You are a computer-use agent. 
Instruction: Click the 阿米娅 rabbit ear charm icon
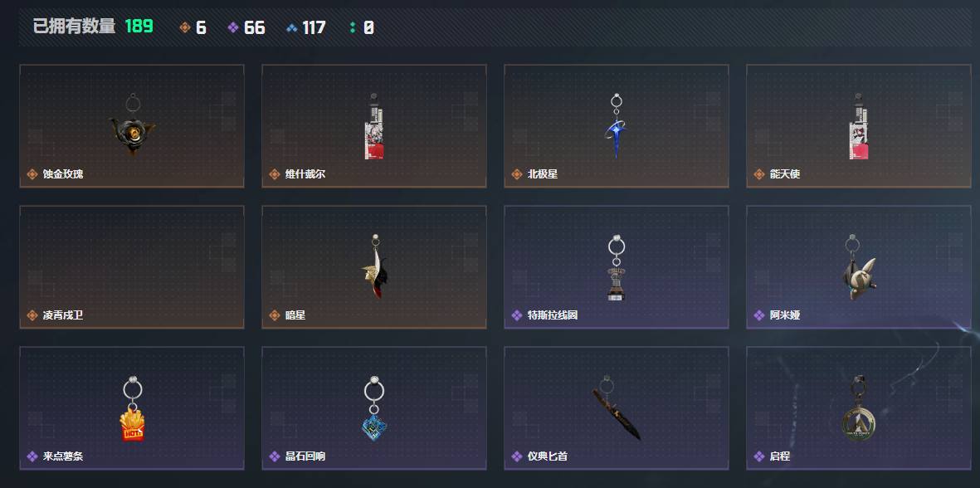[857, 266]
